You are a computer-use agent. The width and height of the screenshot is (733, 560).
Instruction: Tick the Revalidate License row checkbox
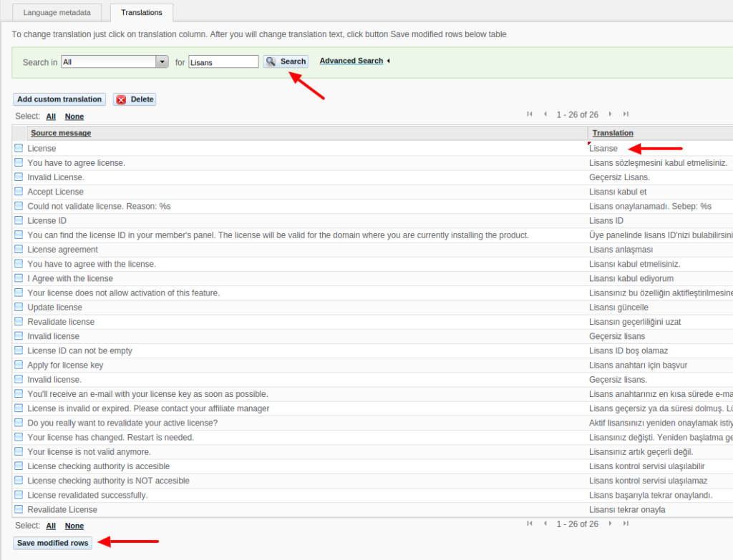(x=18, y=509)
